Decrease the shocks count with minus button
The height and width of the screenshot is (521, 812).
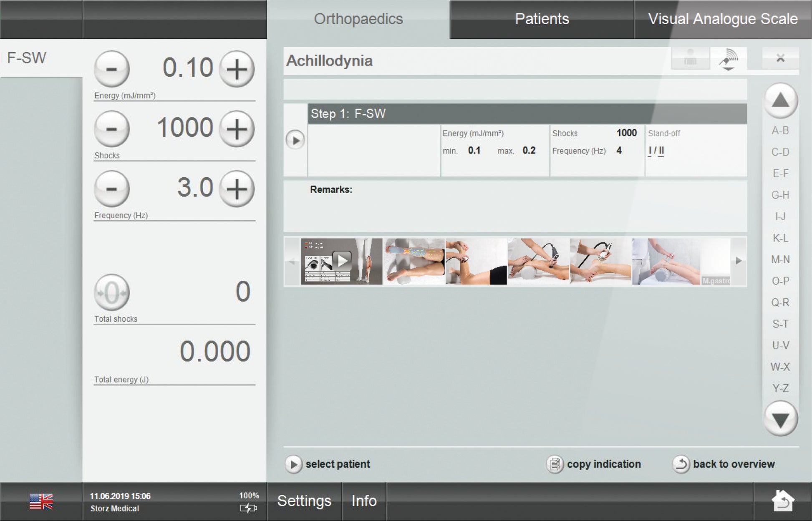tap(111, 129)
